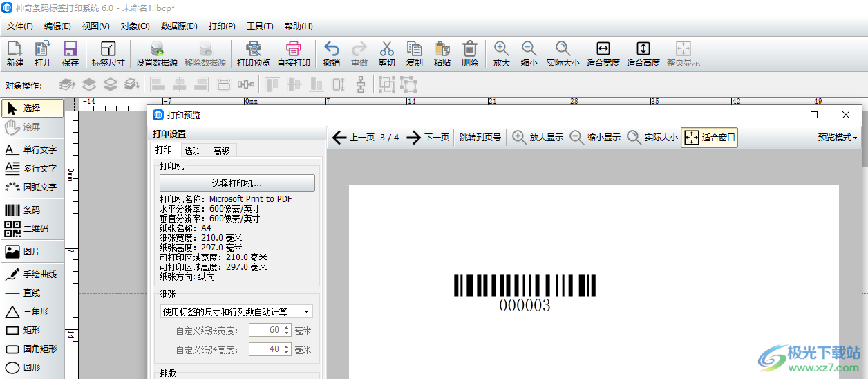Select the 单行文字 text tool

tap(32, 149)
